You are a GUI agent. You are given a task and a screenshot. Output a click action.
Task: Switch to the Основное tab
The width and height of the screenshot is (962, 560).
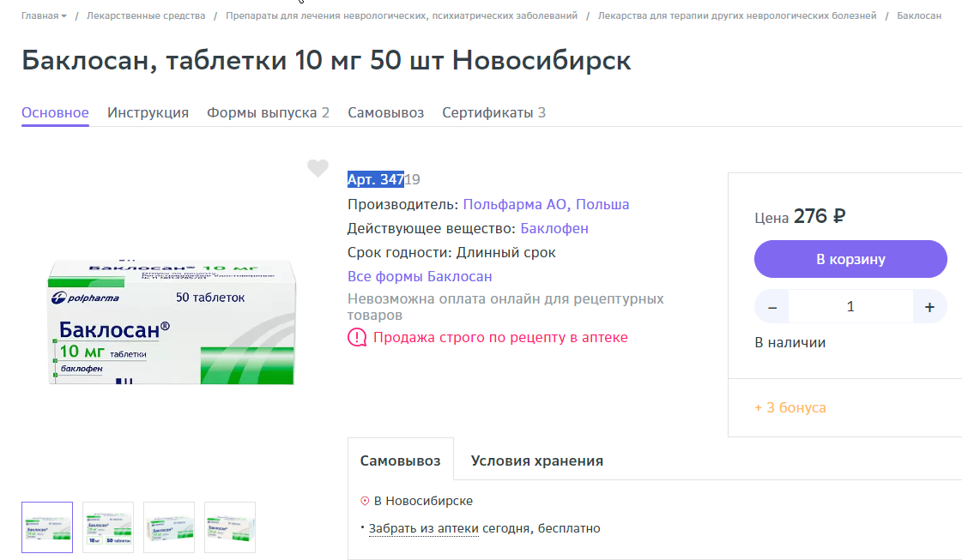(x=55, y=113)
